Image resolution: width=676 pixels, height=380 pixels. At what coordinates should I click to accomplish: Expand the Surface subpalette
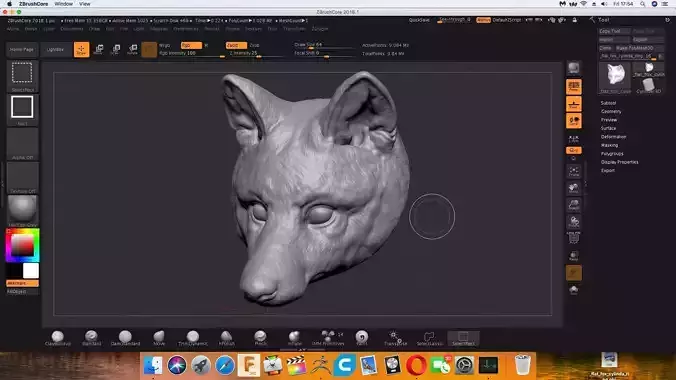(608, 128)
